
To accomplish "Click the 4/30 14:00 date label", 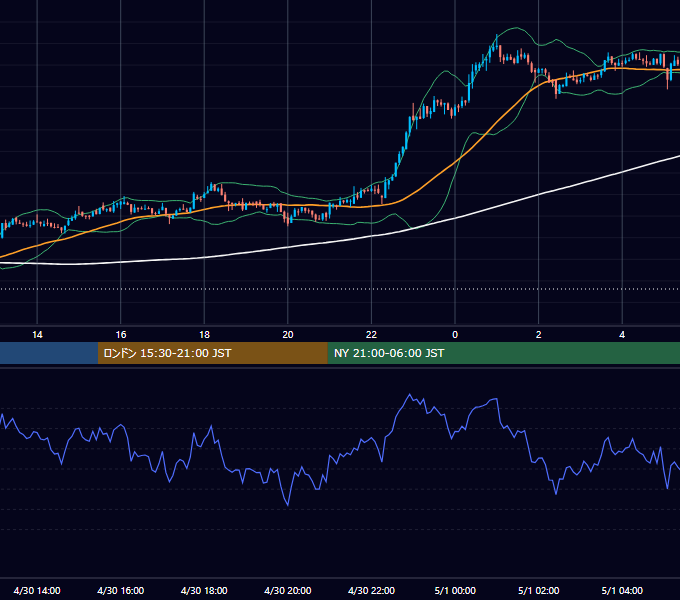I will pyautogui.click(x=37, y=590).
